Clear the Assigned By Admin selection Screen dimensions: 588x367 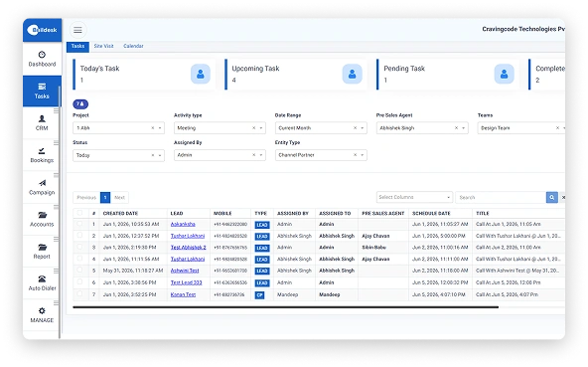pos(254,155)
